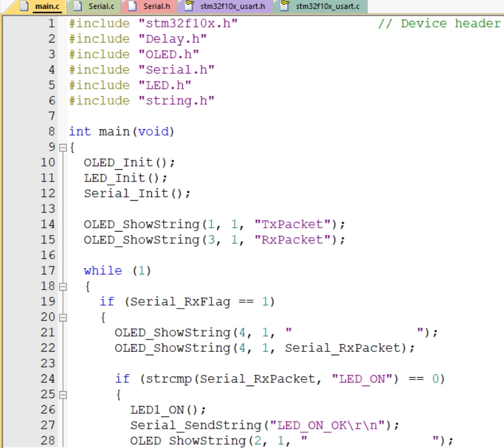The width and height of the screenshot is (504, 448).
Task: Collapse the while loop block at line 18
Action: 63,287
